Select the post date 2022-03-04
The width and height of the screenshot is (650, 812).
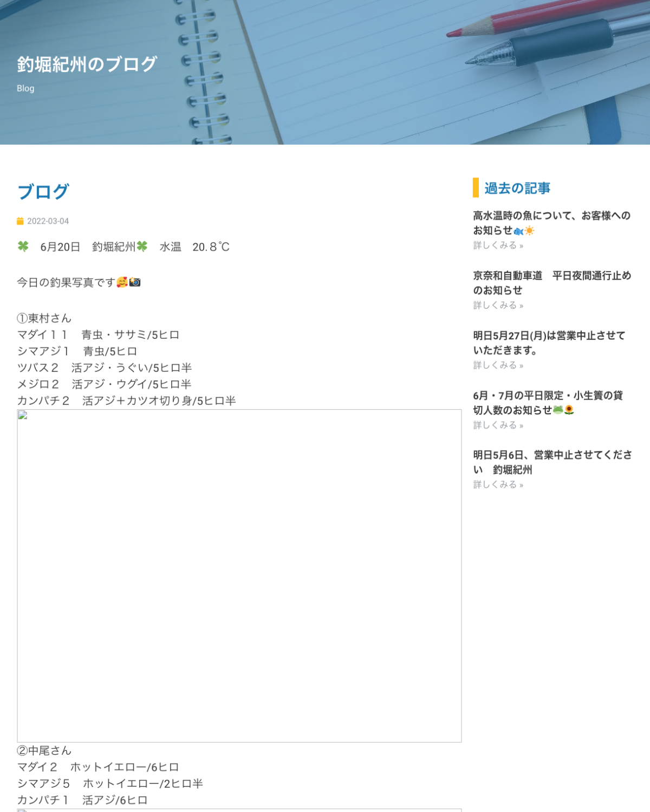click(48, 221)
